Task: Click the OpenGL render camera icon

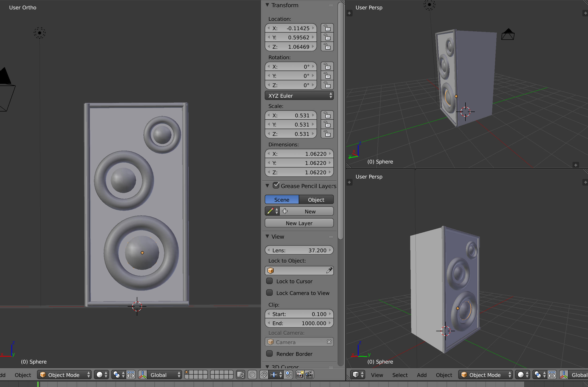Action: (x=299, y=375)
